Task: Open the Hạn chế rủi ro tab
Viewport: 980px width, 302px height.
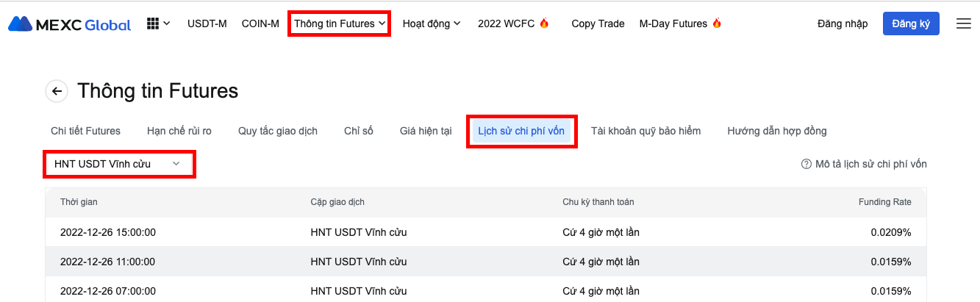Action: click(179, 131)
